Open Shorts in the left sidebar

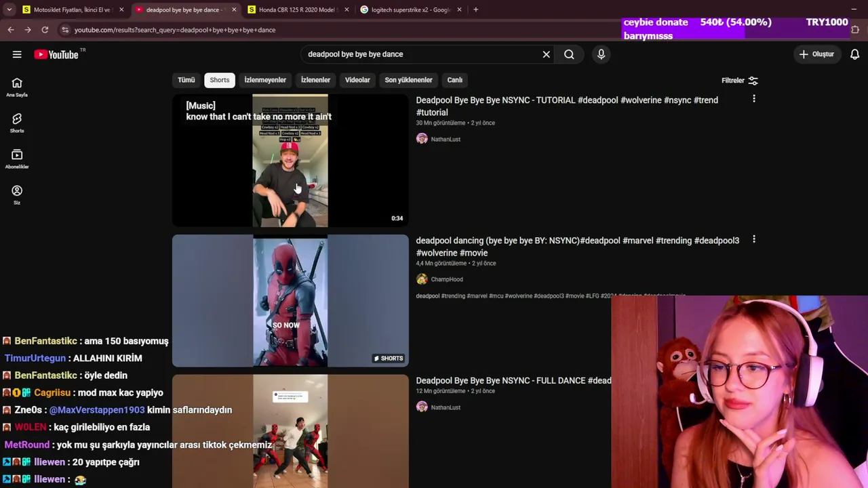click(17, 123)
